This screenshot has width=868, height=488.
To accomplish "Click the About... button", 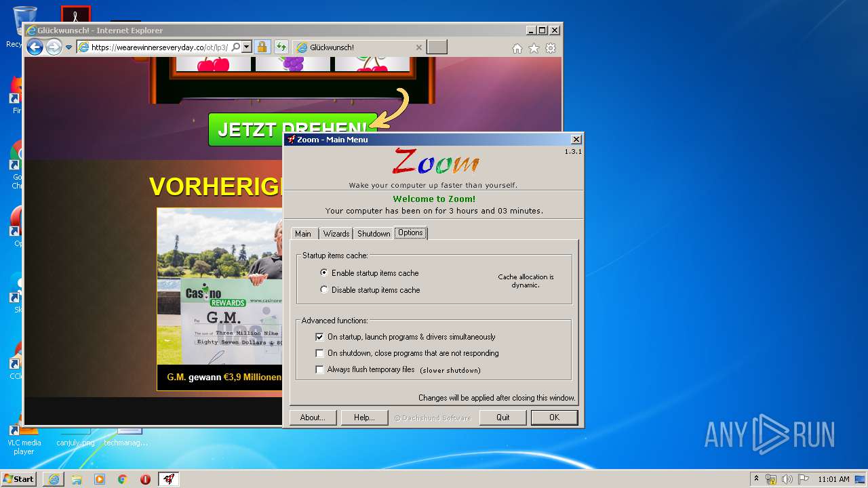I will click(x=313, y=418).
